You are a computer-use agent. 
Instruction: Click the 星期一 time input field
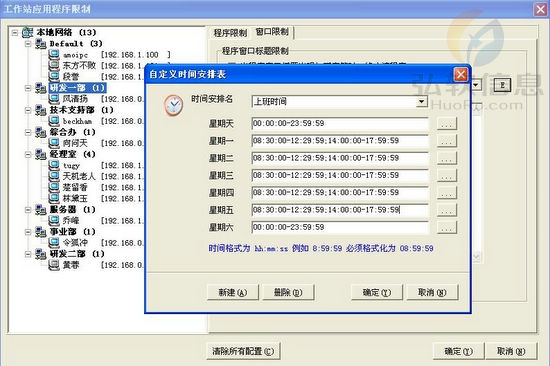pos(340,141)
